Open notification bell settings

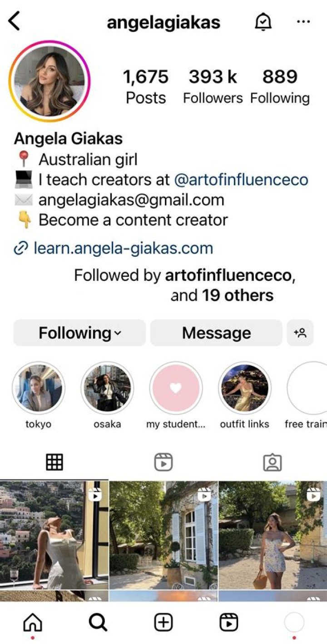263,22
